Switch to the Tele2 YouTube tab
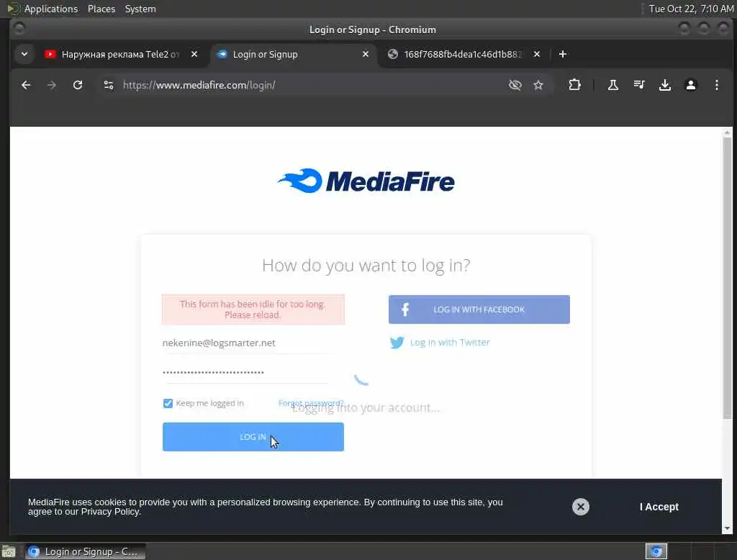Image resolution: width=737 pixels, height=560 pixels. pos(120,54)
